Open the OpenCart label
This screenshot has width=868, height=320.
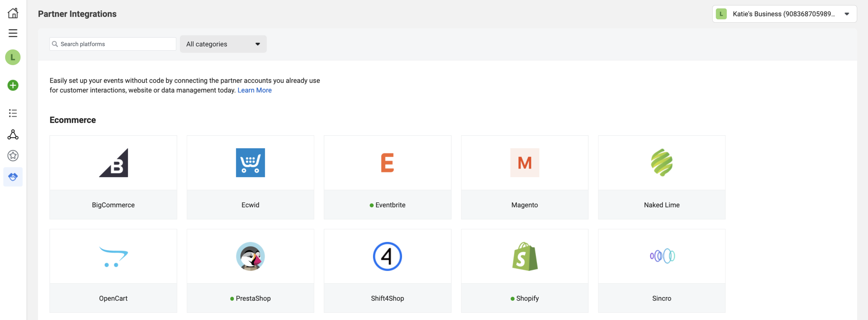[x=113, y=299]
